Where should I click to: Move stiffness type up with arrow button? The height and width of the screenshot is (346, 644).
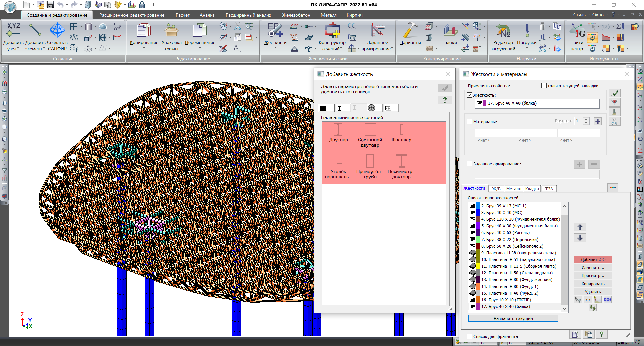580,227
